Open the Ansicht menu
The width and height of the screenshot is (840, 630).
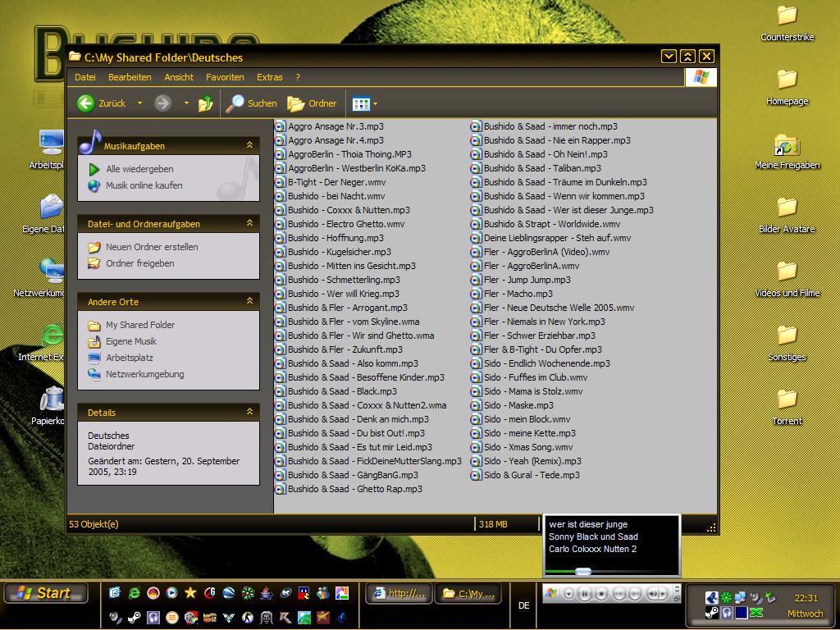tap(179, 77)
